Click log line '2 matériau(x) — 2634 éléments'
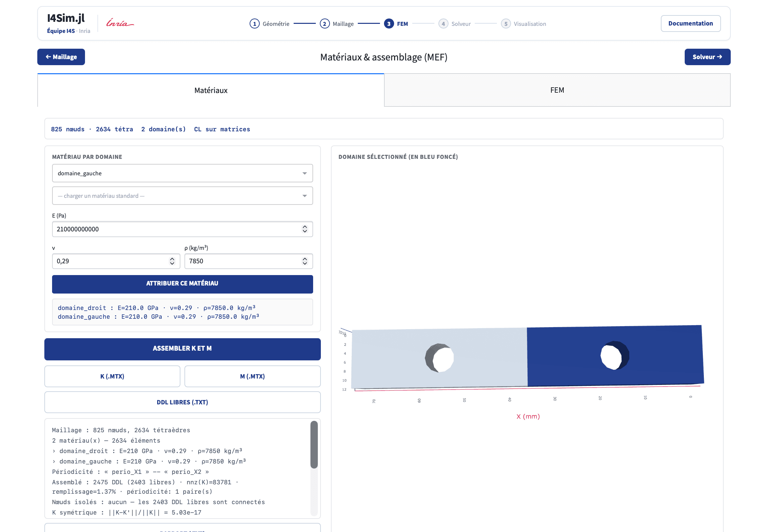The image size is (766, 532). point(106,441)
